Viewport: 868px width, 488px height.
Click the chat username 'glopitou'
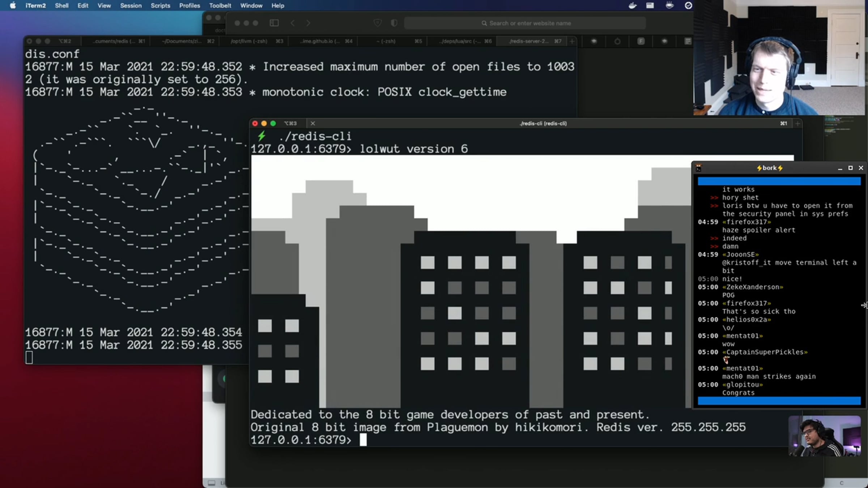coord(743,385)
